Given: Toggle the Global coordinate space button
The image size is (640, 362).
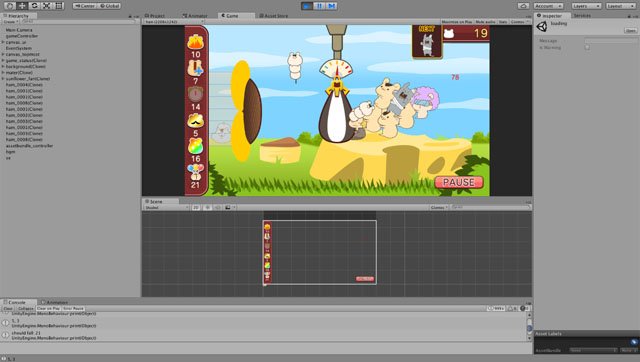Looking at the screenshot, I should (109, 6).
